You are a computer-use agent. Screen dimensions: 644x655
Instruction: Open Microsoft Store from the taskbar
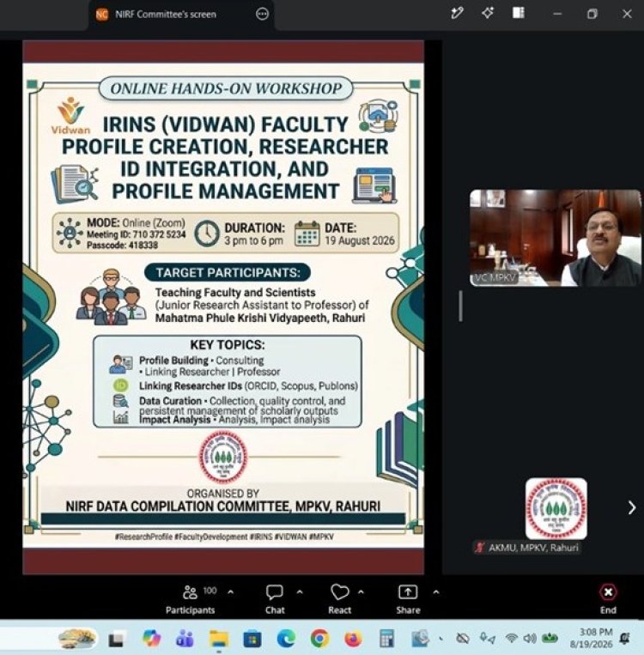pyautogui.click(x=252, y=639)
